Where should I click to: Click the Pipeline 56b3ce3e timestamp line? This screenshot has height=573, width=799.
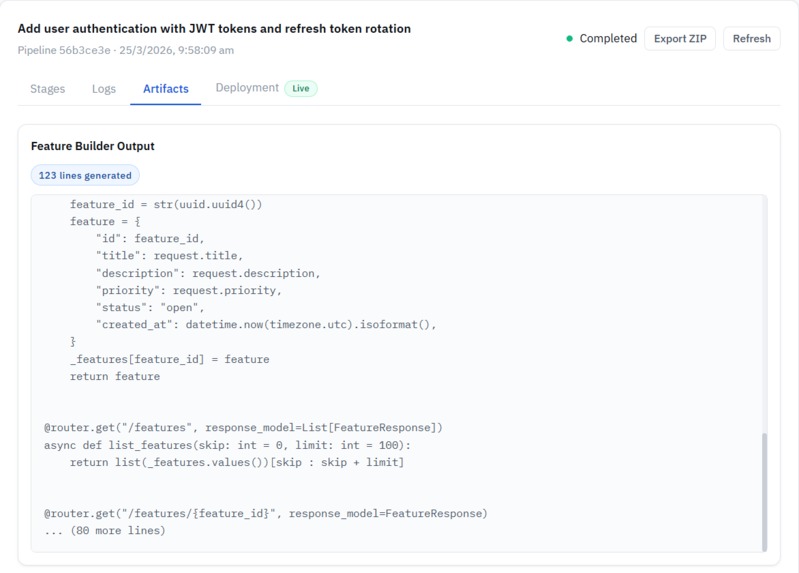tap(126, 50)
